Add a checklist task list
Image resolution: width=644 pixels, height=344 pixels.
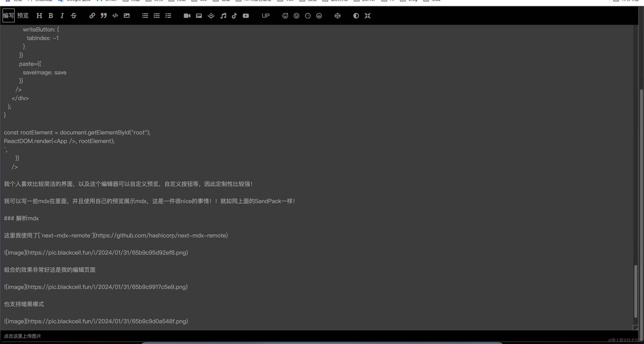point(168,16)
